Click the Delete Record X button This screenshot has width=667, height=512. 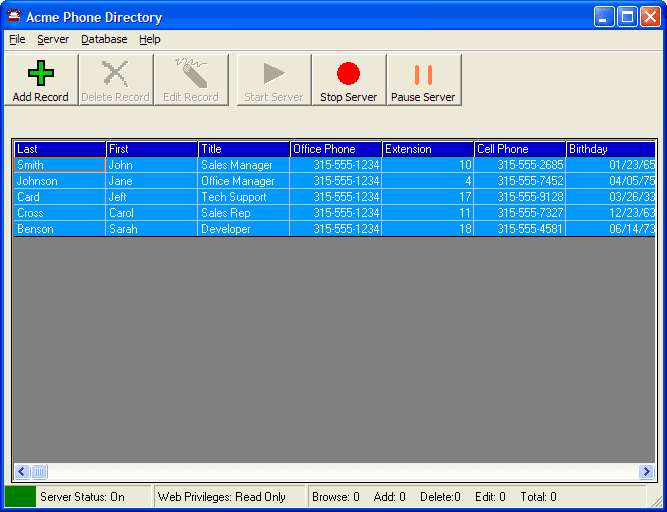[x=116, y=80]
